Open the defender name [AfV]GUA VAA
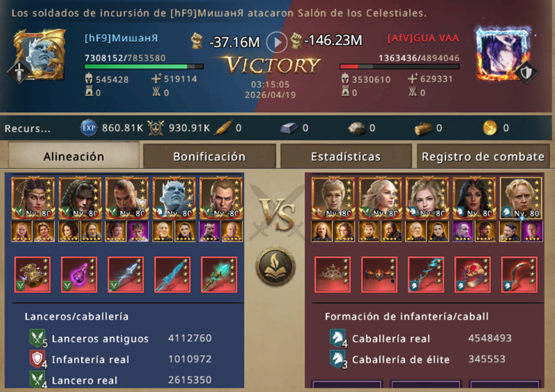The width and height of the screenshot is (555, 392). click(x=423, y=38)
